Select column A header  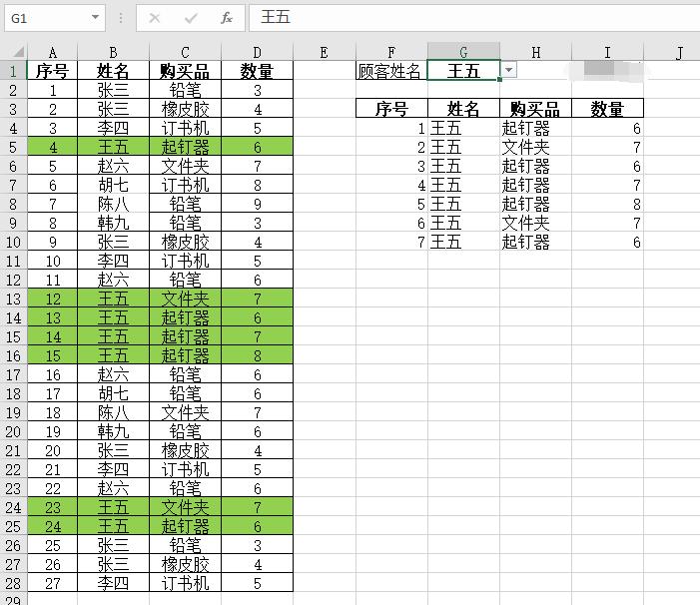coord(53,52)
